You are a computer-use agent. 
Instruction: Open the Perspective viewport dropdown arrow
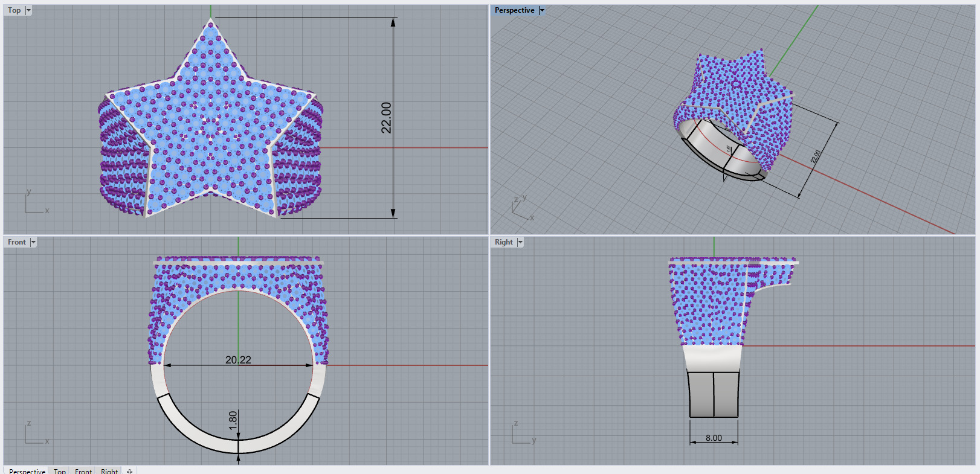tap(542, 10)
